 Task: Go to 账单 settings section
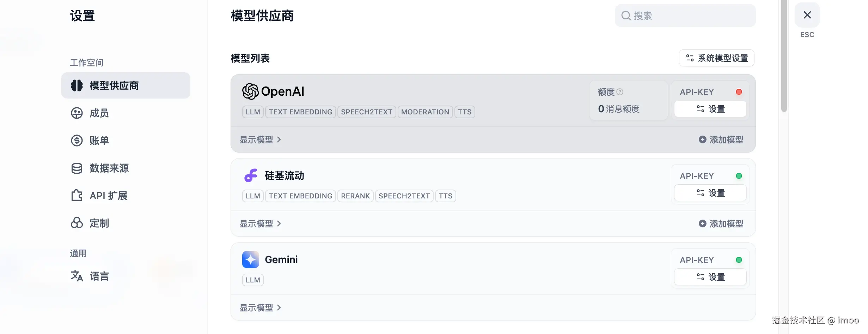click(x=99, y=141)
